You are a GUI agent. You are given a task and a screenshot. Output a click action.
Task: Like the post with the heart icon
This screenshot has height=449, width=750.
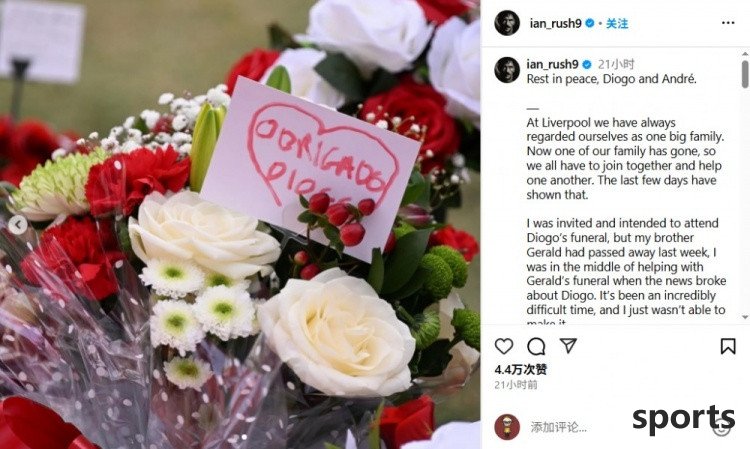pyautogui.click(x=504, y=346)
